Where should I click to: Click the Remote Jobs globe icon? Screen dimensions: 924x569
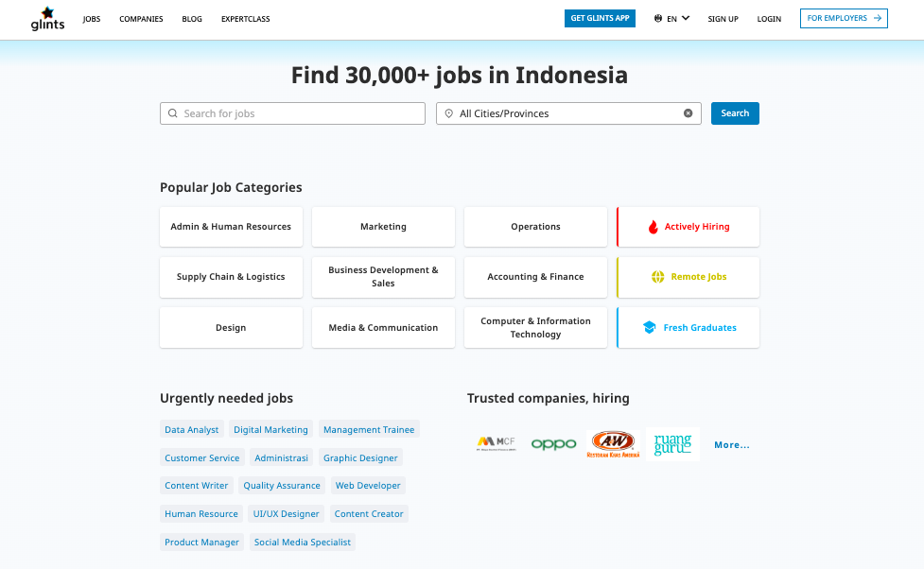click(x=658, y=277)
